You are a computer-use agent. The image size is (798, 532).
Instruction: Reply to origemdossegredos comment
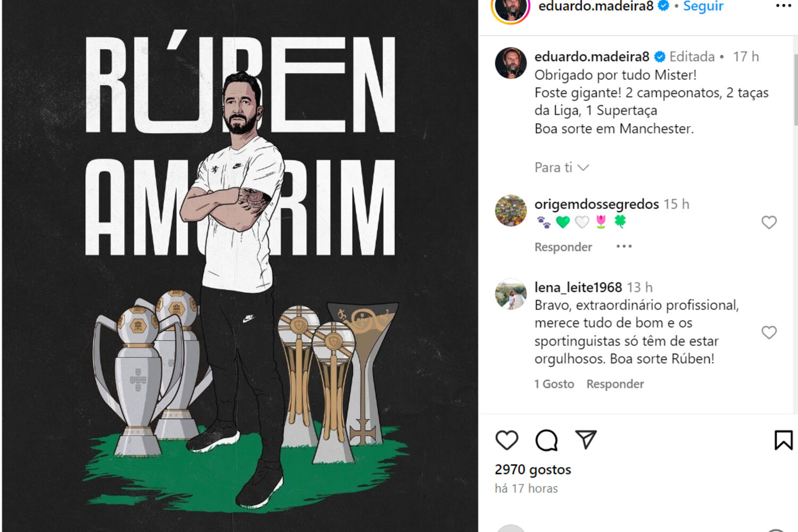[x=563, y=247]
